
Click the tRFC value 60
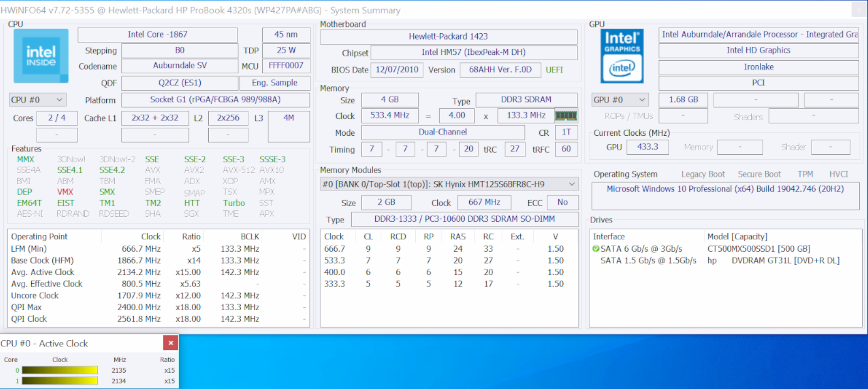tap(566, 149)
